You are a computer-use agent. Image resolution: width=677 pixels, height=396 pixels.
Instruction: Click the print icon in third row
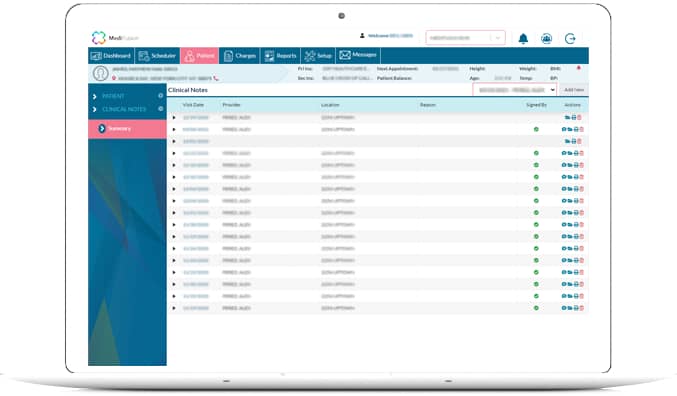(574, 141)
